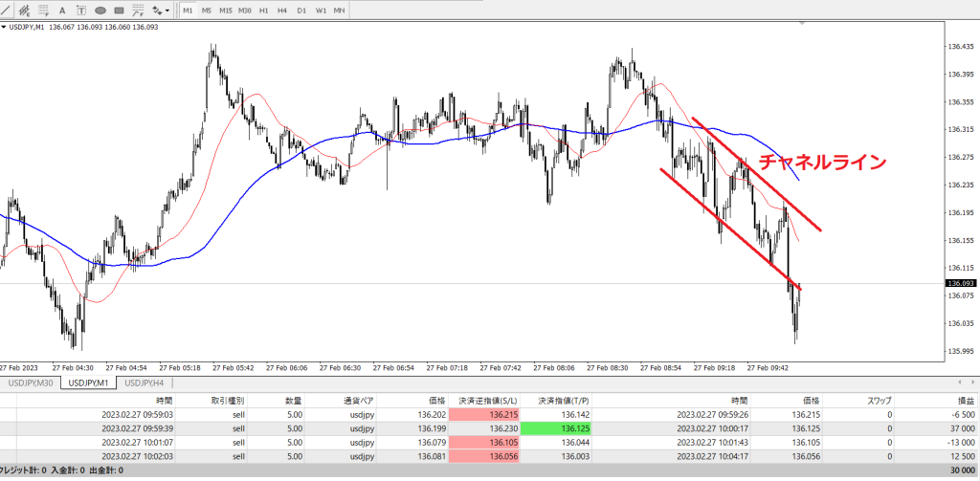Expand the USDJPY,M1 chart title triangle
980x481 pixels.
coord(4,27)
